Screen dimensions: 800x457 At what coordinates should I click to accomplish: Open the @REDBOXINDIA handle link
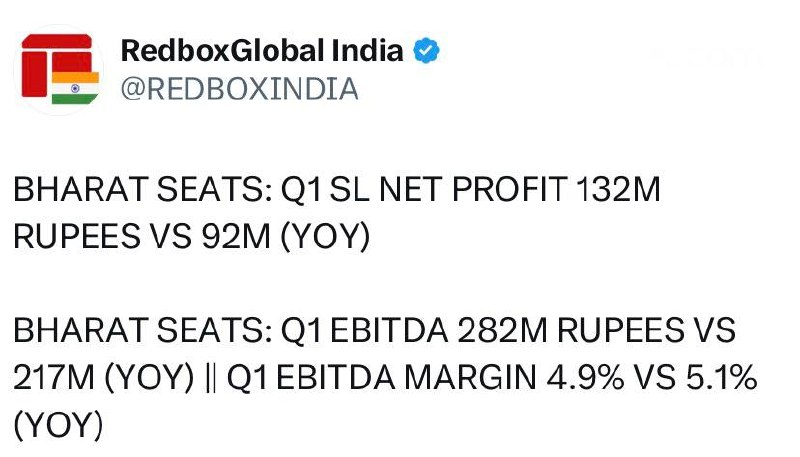239,89
